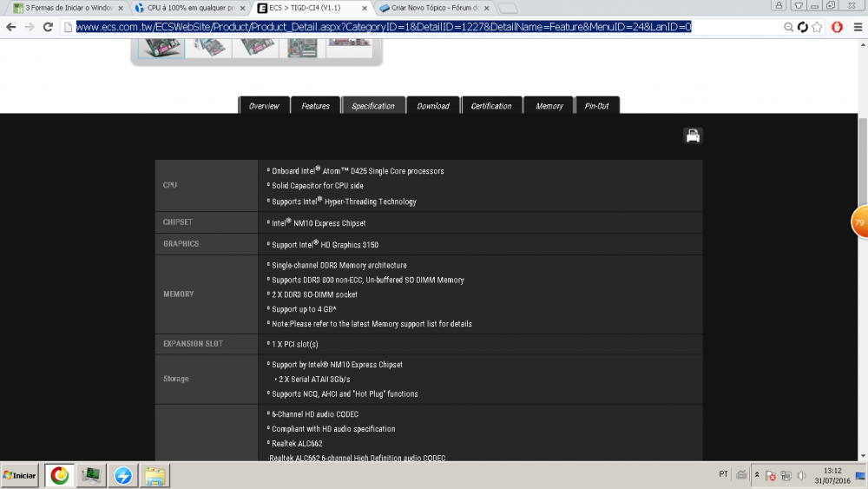Open the file explorer folder in the taskbar
This screenshot has height=489, width=868.
pyautogui.click(x=155, y=475)
